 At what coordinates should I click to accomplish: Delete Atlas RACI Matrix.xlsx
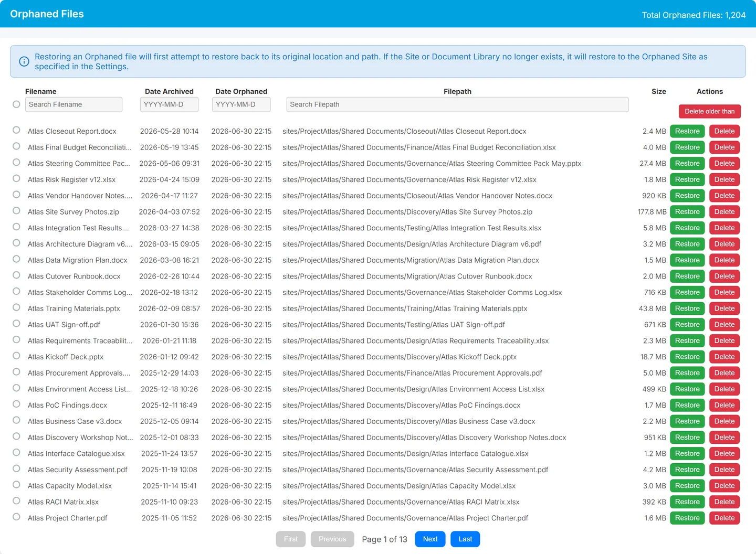[x=724, y=502]
